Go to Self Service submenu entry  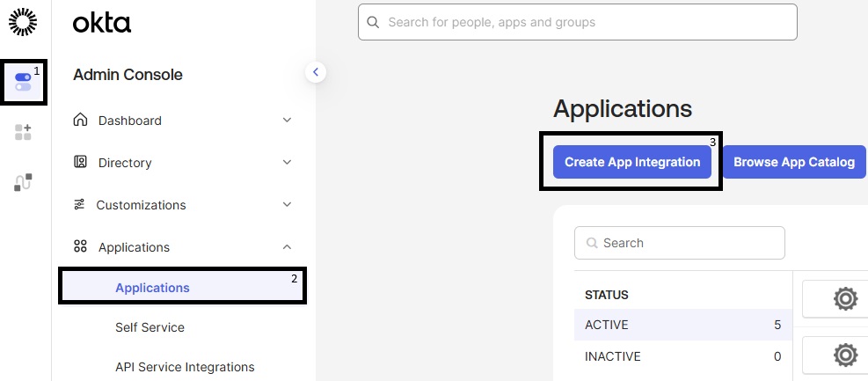click(x=150, y=327)
